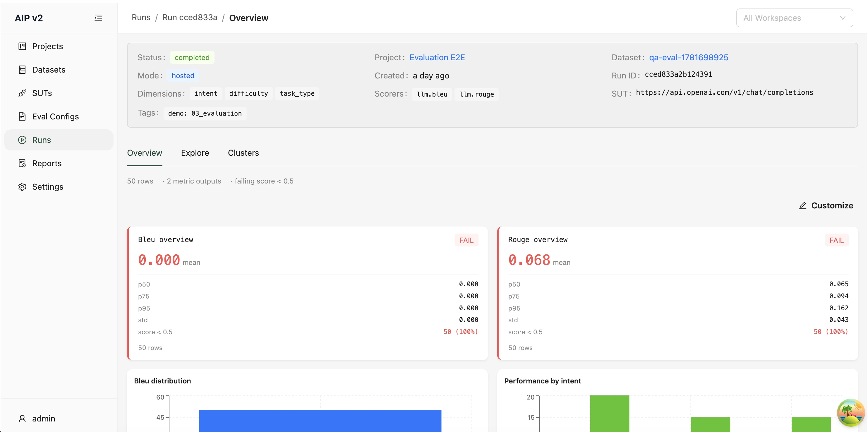Click the Bleu overview card title

[166, 240]
